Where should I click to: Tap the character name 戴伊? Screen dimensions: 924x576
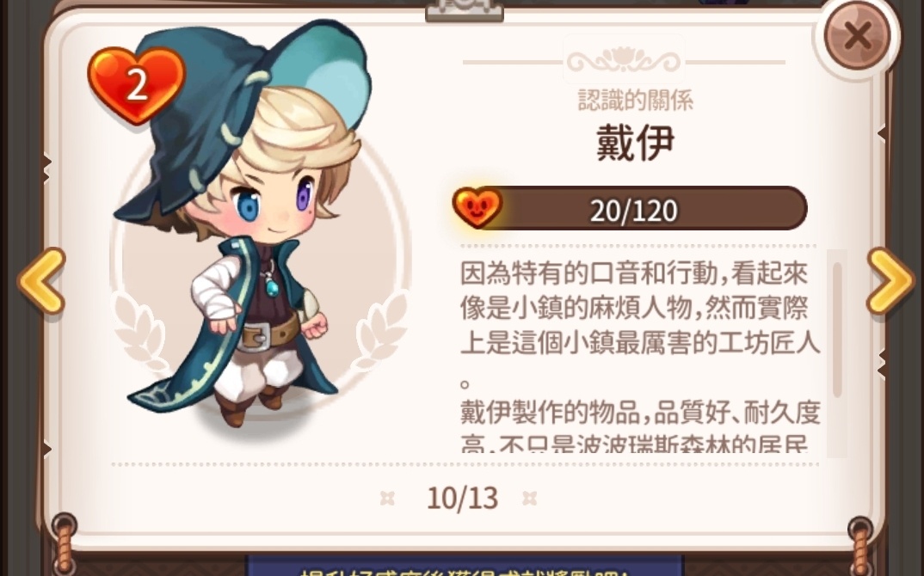click(635, 143)
